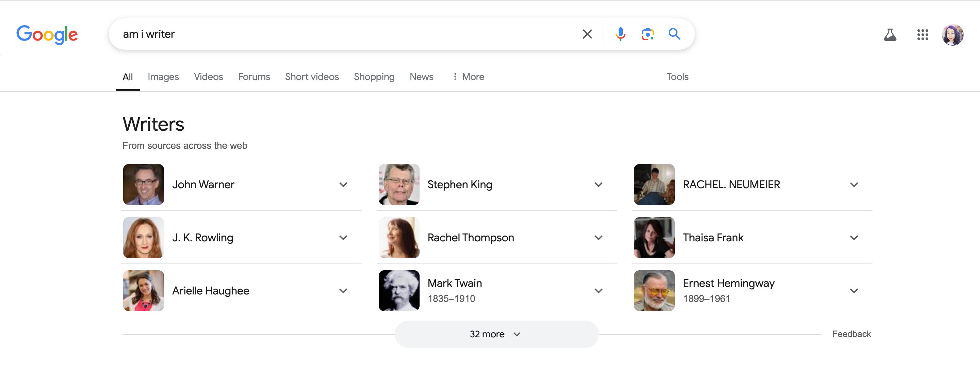Click Ernest Hemingway's photo thumbnail

pyautogui.click(x=654, y=291)
